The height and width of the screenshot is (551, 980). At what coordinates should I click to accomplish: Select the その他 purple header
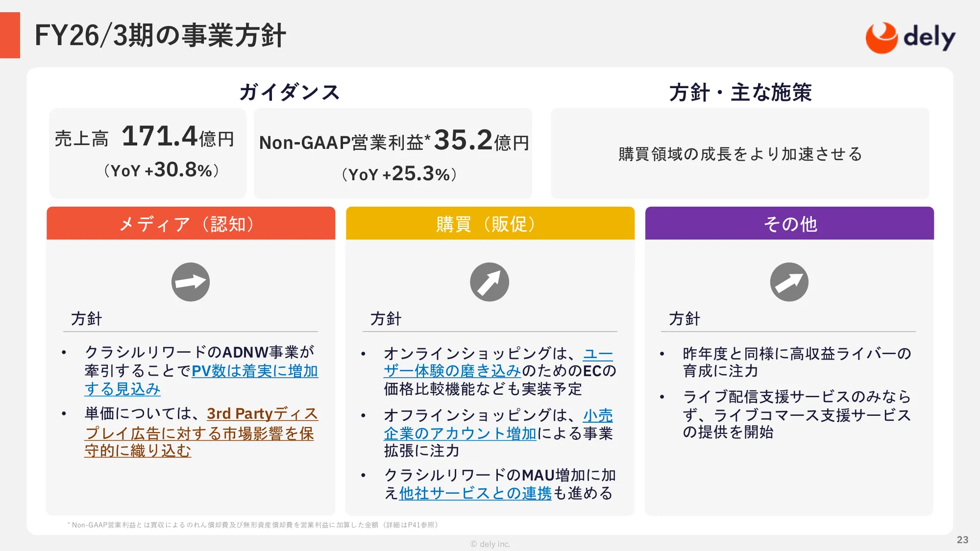(x=789, y=223)
